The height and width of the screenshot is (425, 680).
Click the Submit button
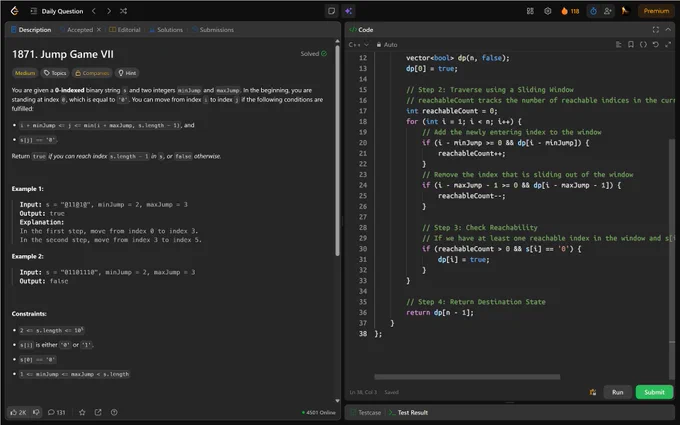pyautogui.click(x=654, y=392)
